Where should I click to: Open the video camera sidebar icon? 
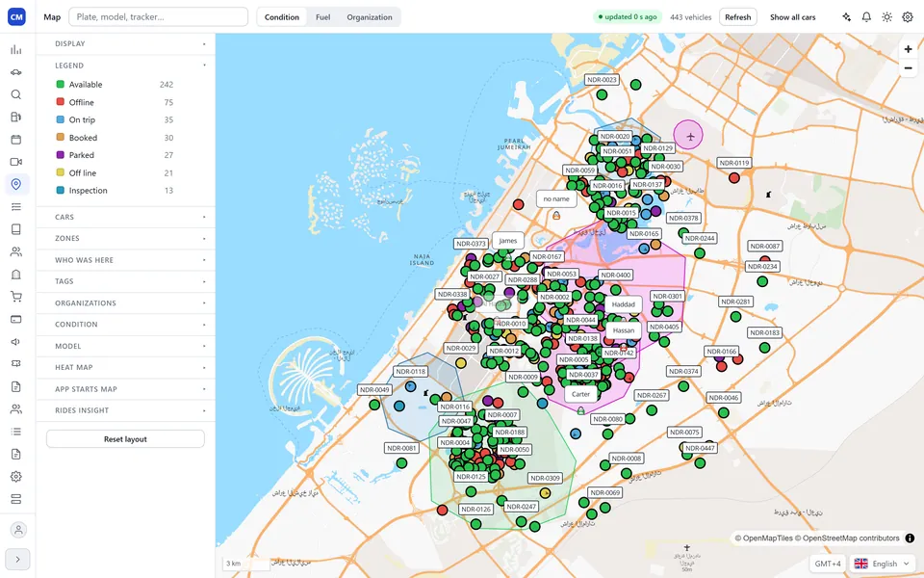(16, 162)
